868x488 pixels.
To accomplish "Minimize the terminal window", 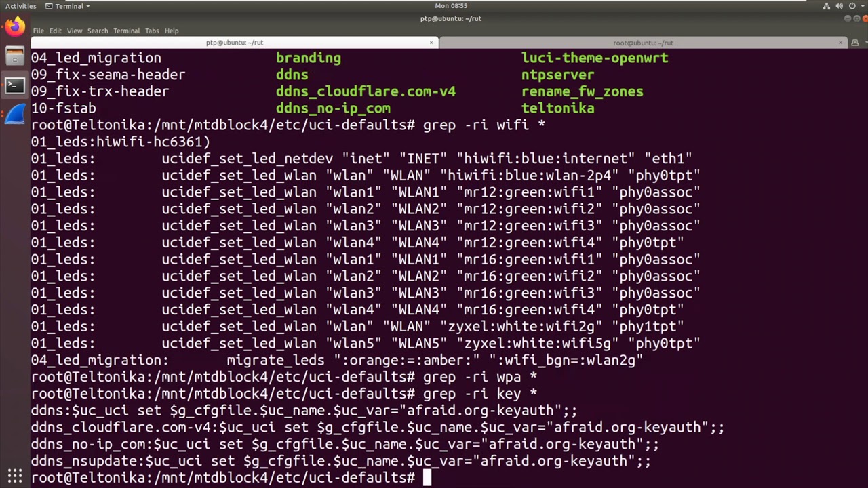I will [x=848, y=18].
